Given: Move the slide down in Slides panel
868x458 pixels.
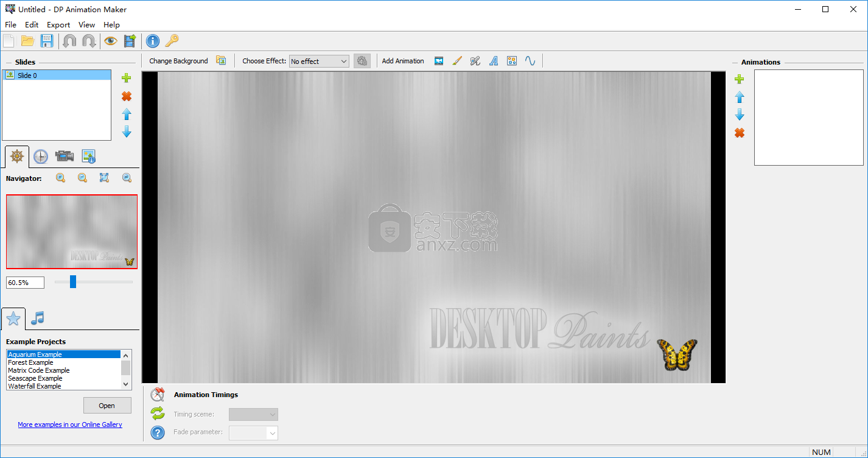Looking at the screenshot, I should (127, 132).
